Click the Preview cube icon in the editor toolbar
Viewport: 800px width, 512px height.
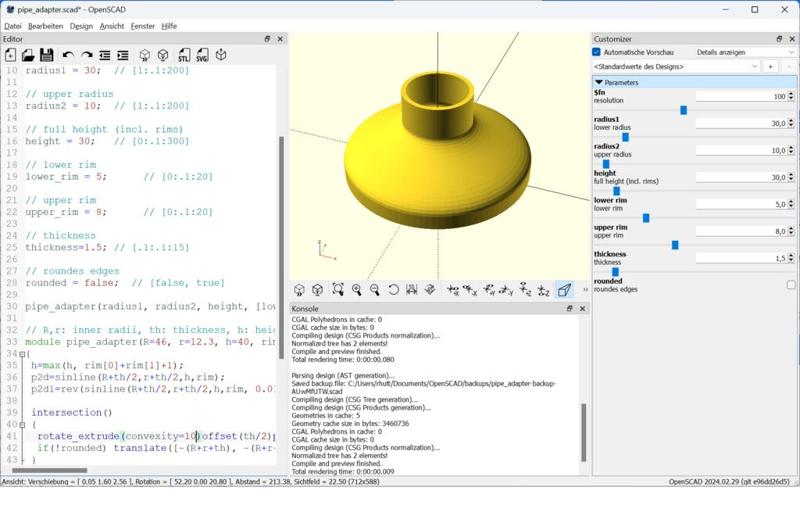point(145,55)
